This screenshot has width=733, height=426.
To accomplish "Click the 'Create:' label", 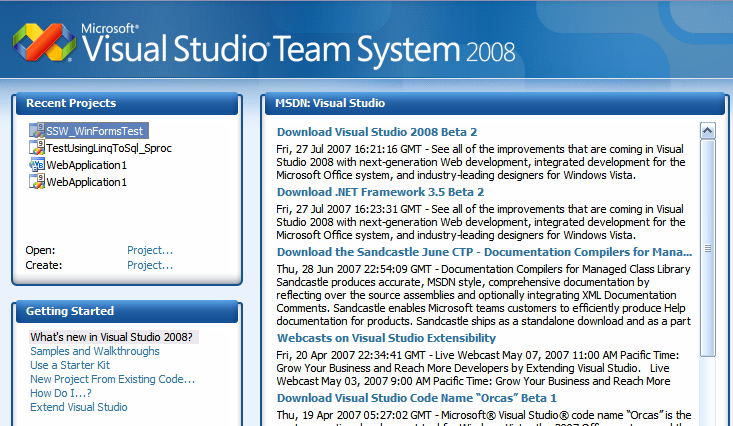I will click(43, 265).
